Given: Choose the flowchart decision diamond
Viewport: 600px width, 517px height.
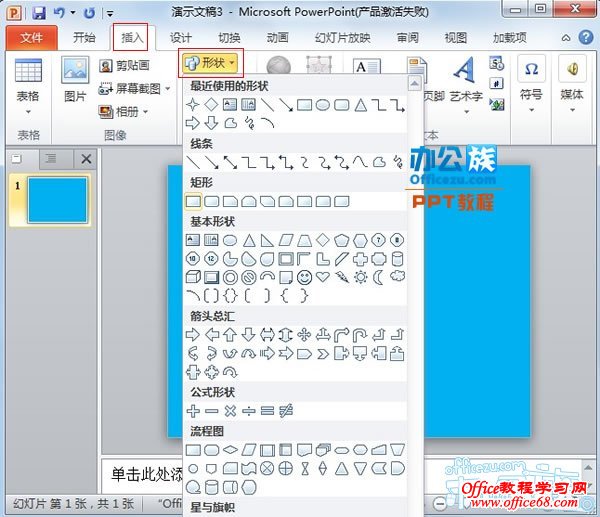Looking at the screenshot, I should click(230, 450).
